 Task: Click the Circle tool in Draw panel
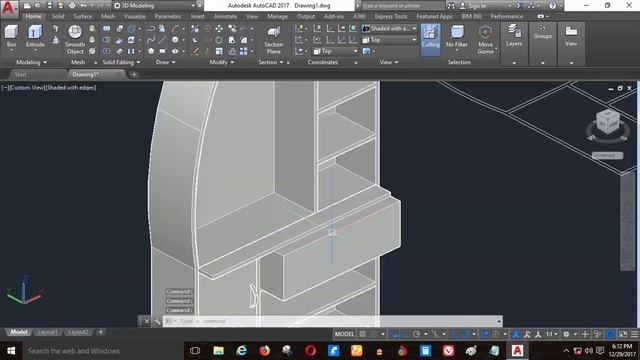coord(175,40)
